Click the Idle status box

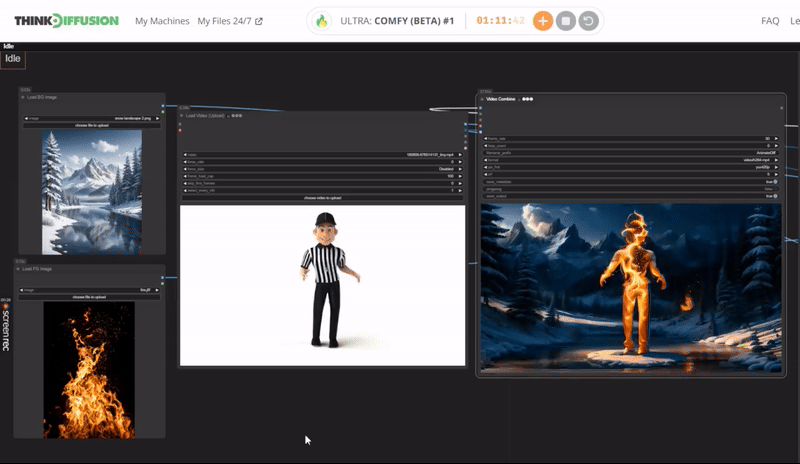(x=13, y=59)
